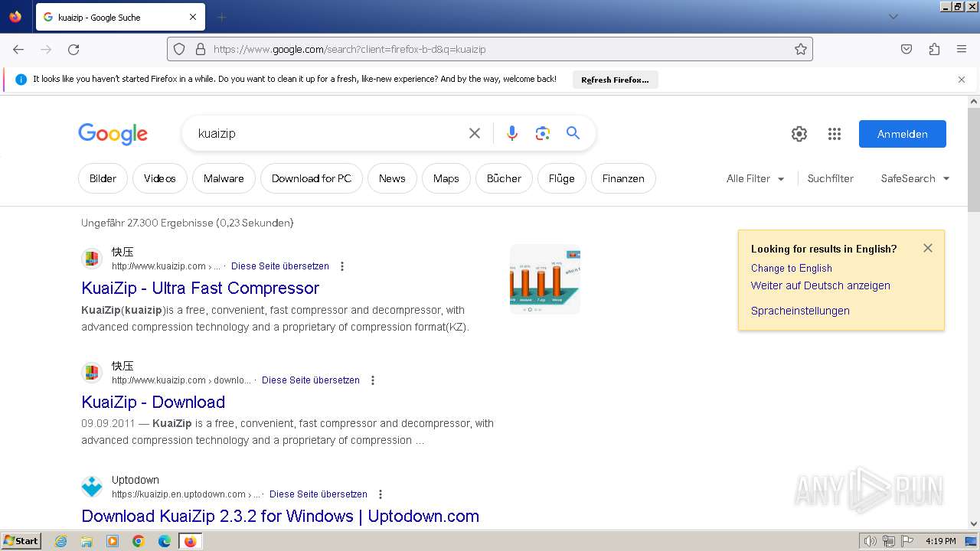
Task: Open a new tab with plus icon
Action: point(222,17)
